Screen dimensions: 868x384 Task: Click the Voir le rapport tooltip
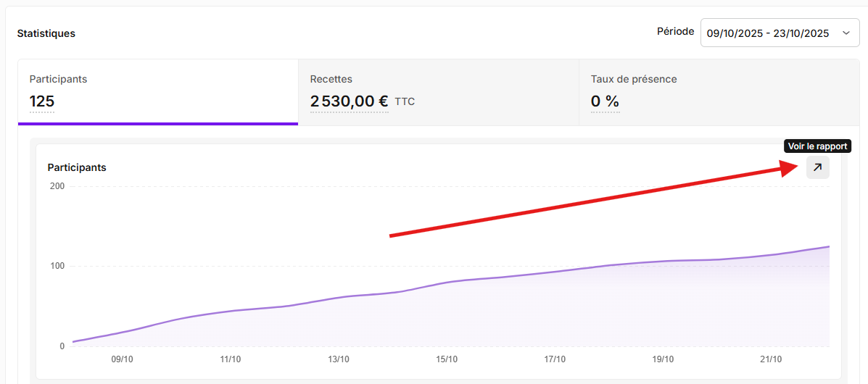click(818, 146)
